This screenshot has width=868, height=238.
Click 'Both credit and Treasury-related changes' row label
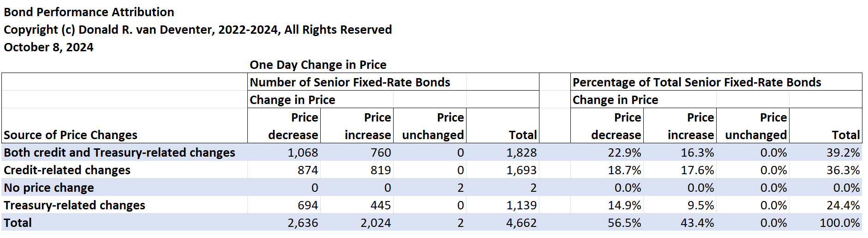coord(120,153)
